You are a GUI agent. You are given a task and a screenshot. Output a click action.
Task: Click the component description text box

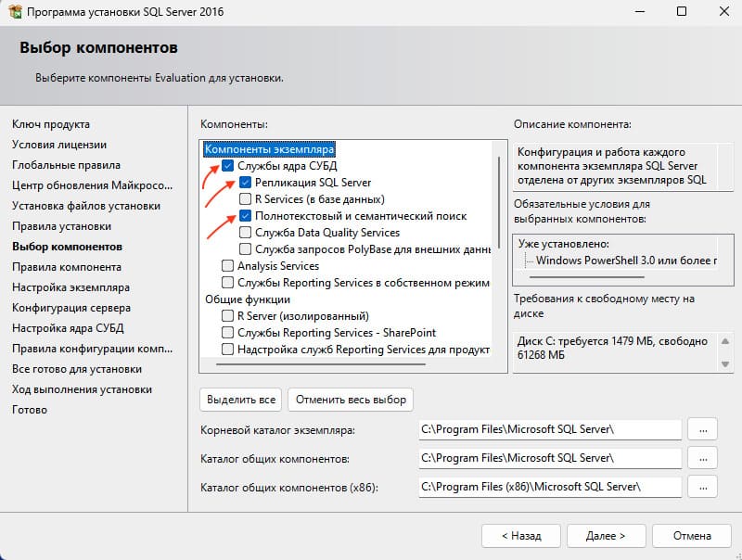(622, 166)
